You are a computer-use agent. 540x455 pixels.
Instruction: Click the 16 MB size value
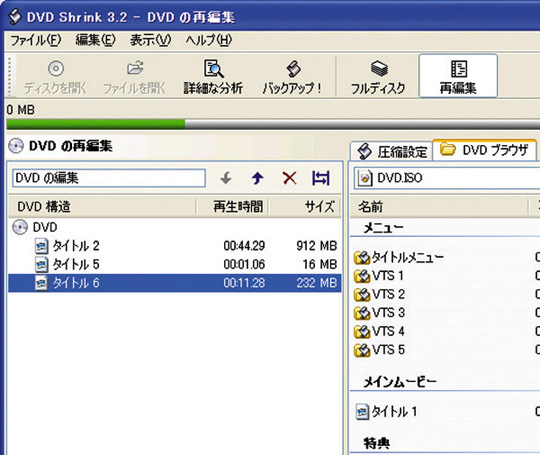click(320, 265)
